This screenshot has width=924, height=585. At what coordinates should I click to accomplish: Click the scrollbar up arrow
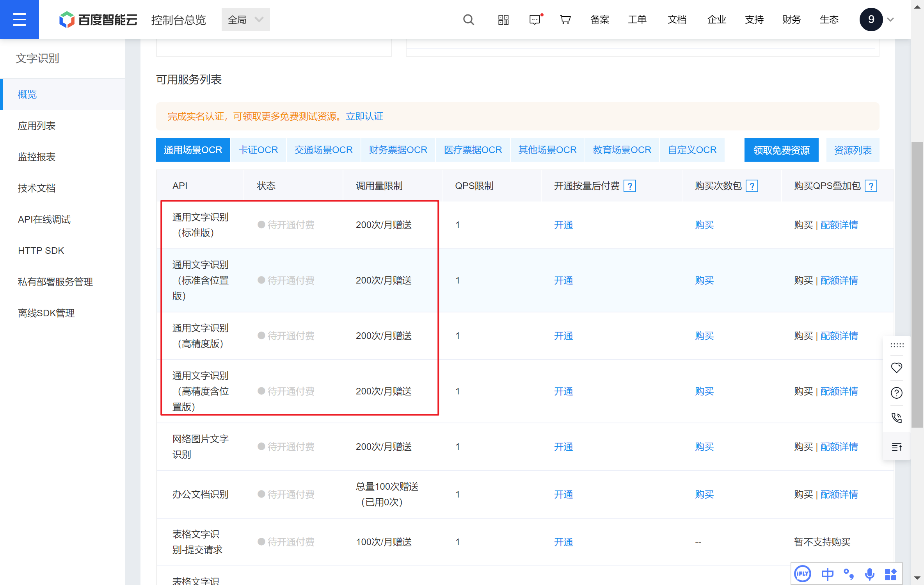coord(917,6)
